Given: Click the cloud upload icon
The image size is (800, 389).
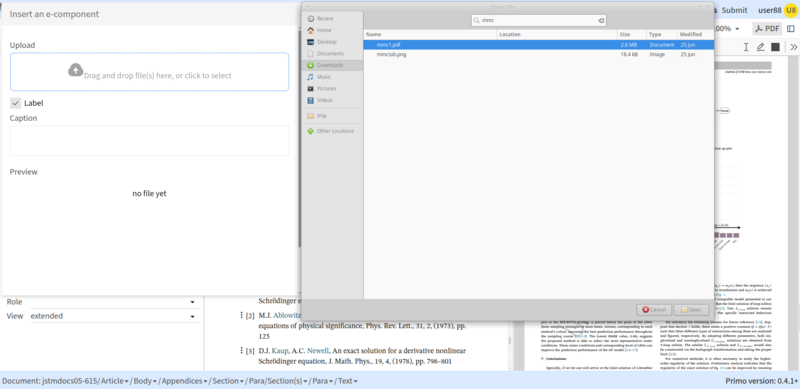Looking at the screenshot, I should click(x=76, y=70).
